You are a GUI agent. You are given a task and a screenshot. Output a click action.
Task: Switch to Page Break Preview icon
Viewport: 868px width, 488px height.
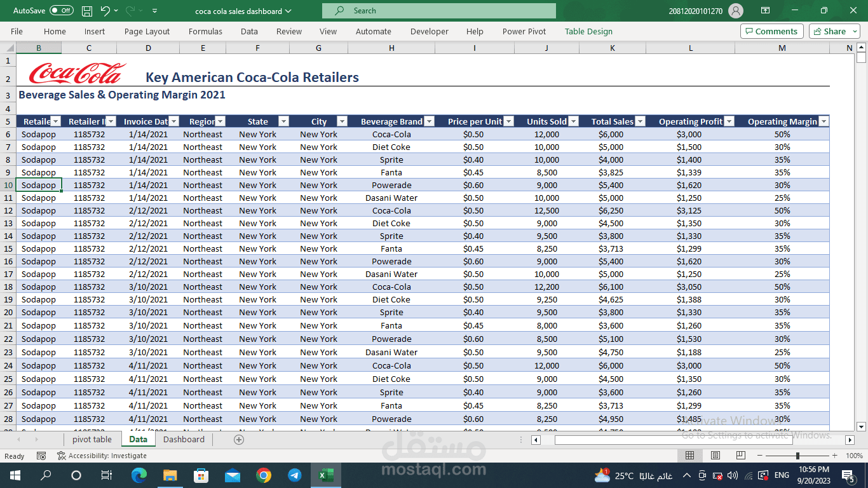click(741, 456)
